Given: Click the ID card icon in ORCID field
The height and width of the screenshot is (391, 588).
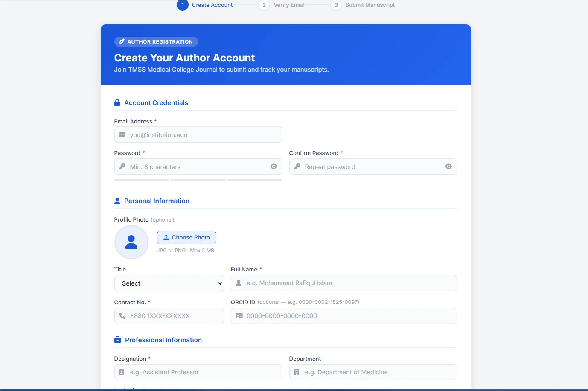Looking at the screenshot, I should [x=239, y=316].
